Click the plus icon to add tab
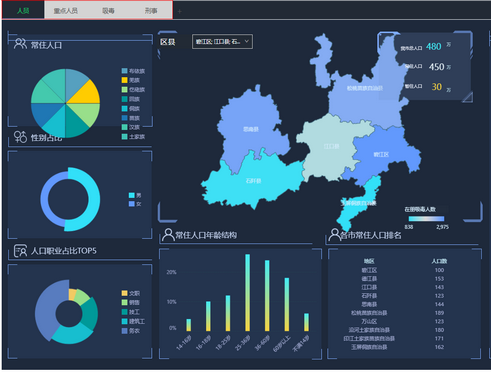The width and height of the screenshot is (491, 372). (180, 12)
